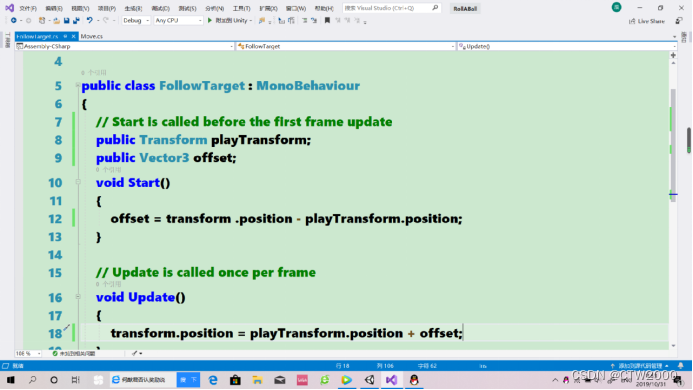Viewport: 693px width, 390px height.
Task: Click the feedback icon beside Live Share
Action: [x=678, y=21]
